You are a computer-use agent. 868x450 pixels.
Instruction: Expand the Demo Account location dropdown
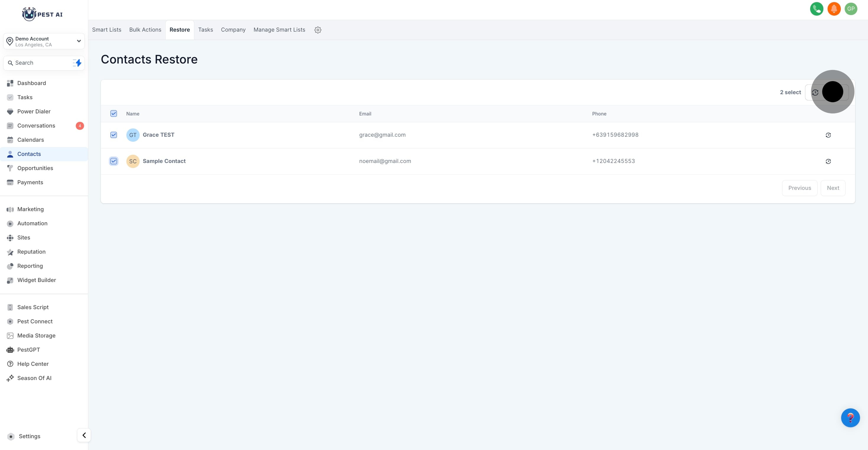point(79,41)
